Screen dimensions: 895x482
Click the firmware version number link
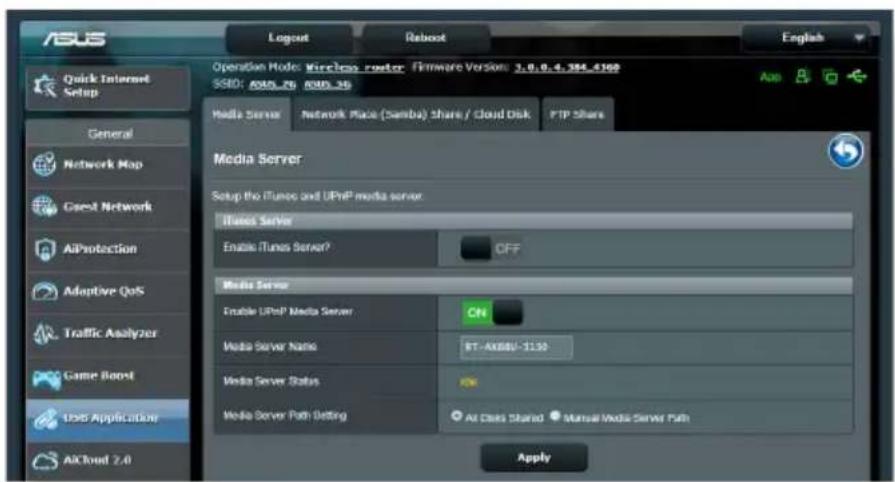point(566,67)
